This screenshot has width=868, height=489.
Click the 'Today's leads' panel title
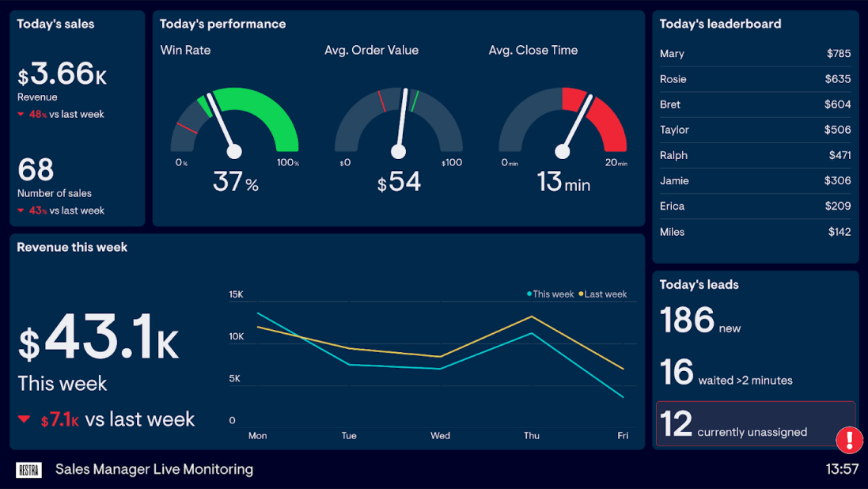coord(699,285)
